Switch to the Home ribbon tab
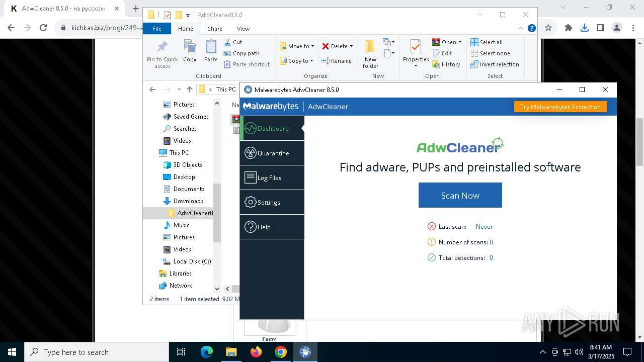Screen dimensions: 644x362 coord(185,29)
